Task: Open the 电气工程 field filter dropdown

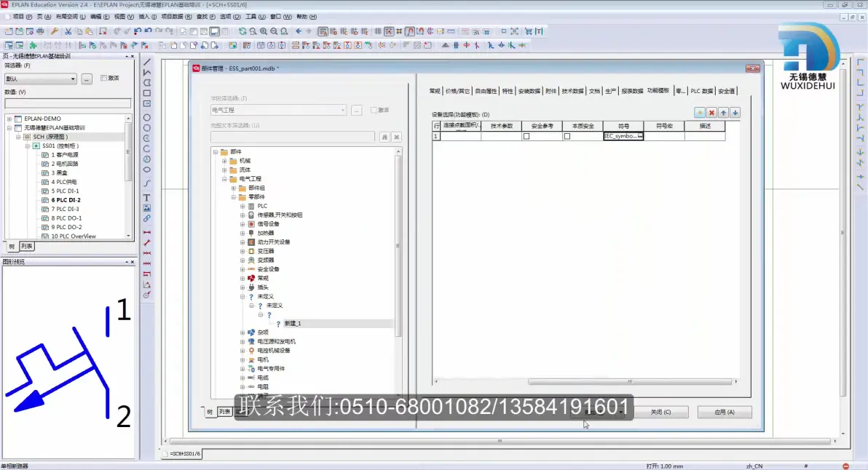Action: 343,110
